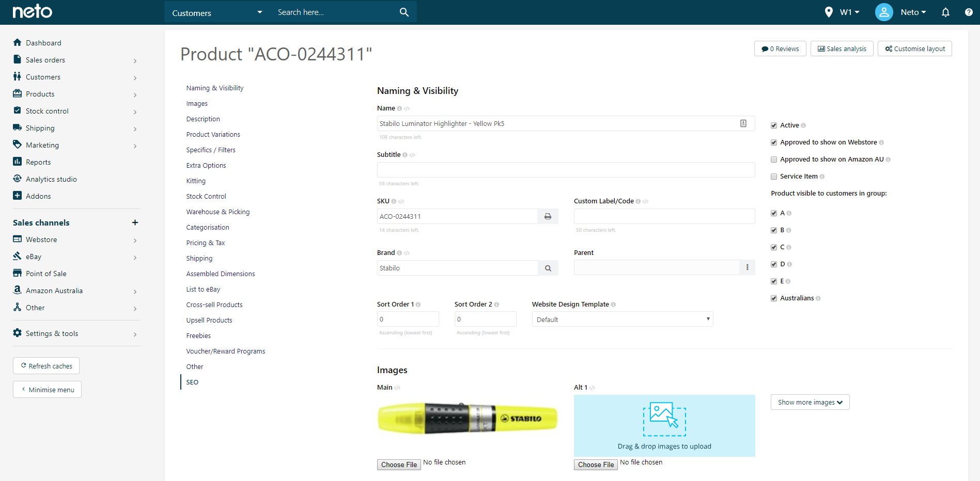This screenshot has width=980, height=481.
Task: Click the Neto logo
Action: (x=33, y=11)
